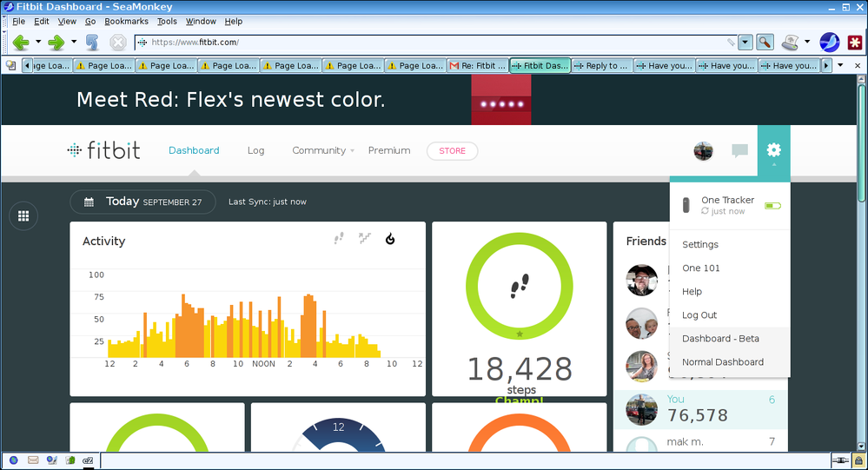The image size is (868, 470).
Task: Open the Premium link
Action: point(389,150)
